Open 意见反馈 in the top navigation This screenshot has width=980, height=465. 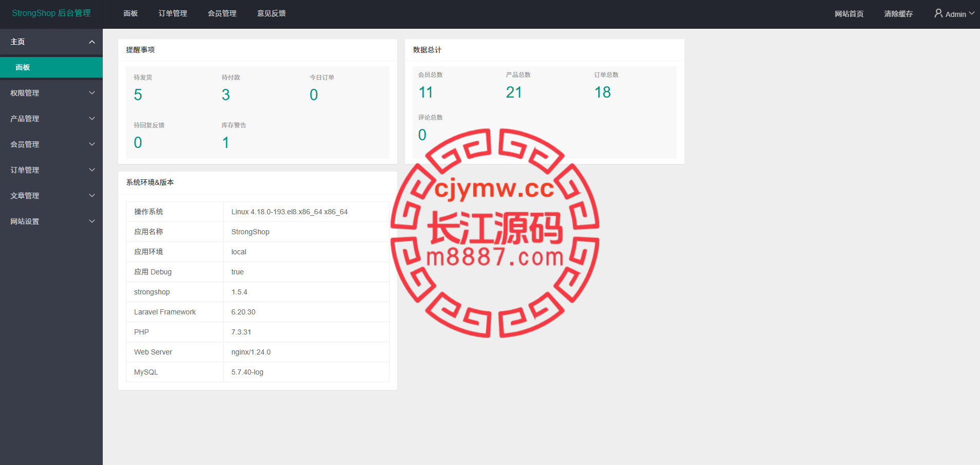271,13
